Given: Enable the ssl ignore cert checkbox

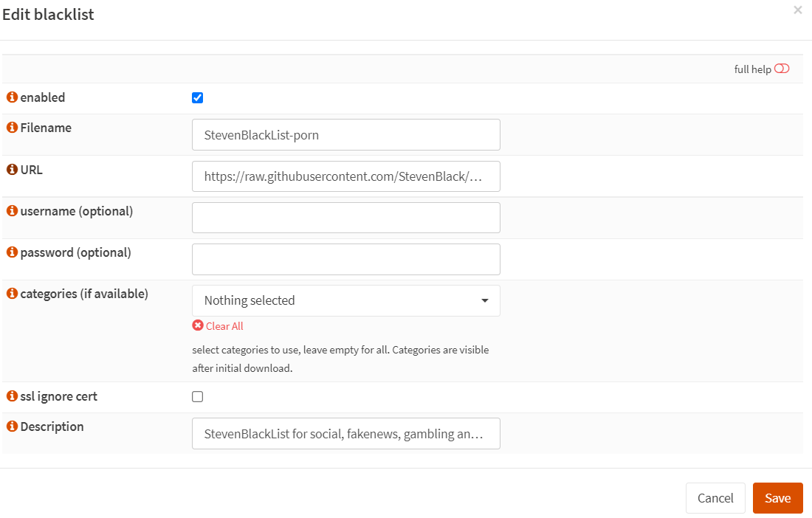Looking at the screenshot, I should click(x=197, y=396).
